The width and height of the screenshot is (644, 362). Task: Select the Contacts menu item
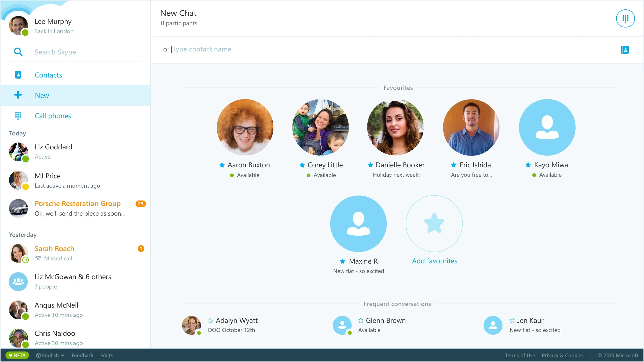click(48, 75)
